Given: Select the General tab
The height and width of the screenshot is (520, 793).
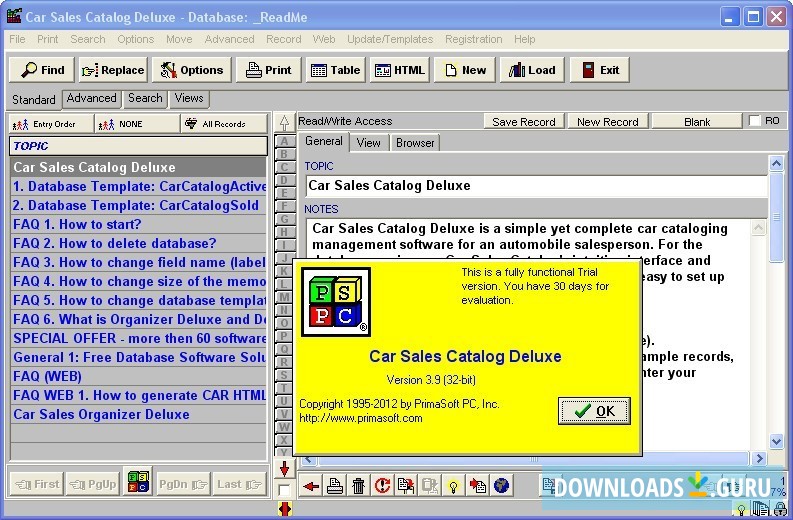Looking at the screenshot, I should (x=324, y=141).
